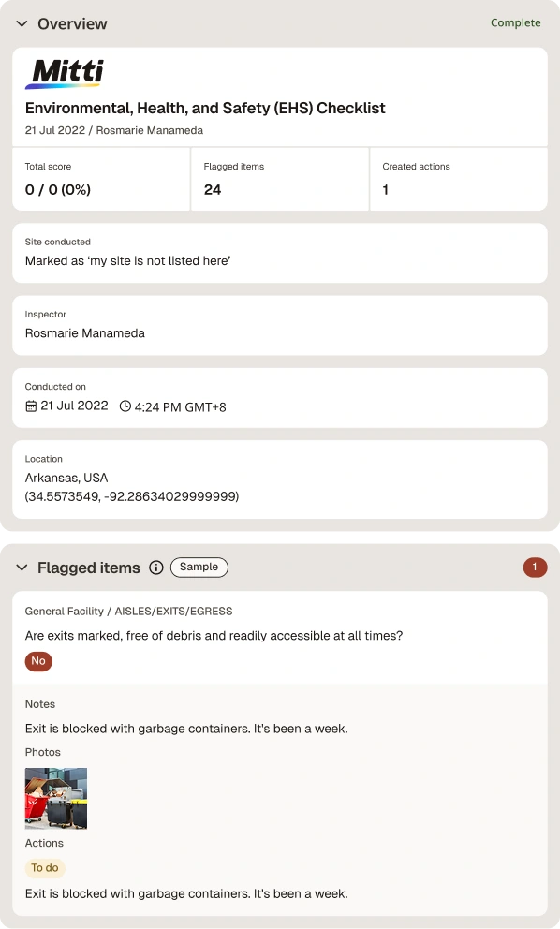Click the Inspector Rosmarie Manameda field
Viewport: 560px width, 929px height.
click(280, 325)
